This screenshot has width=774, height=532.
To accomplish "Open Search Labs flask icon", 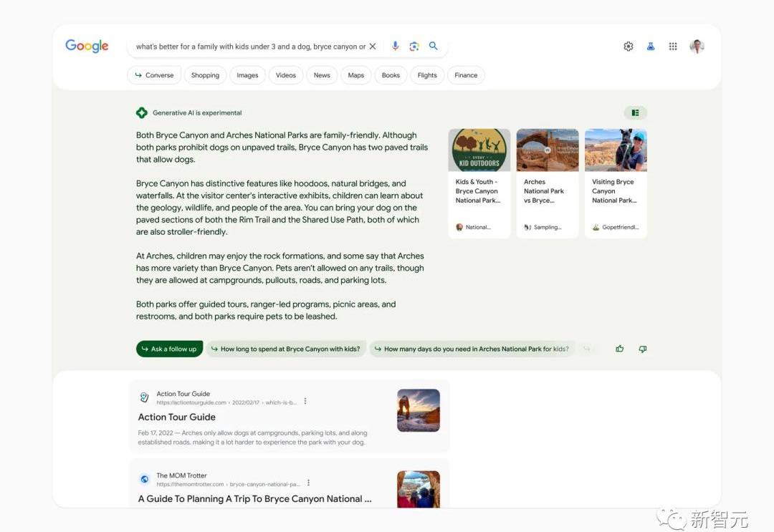I will point(651,47).
